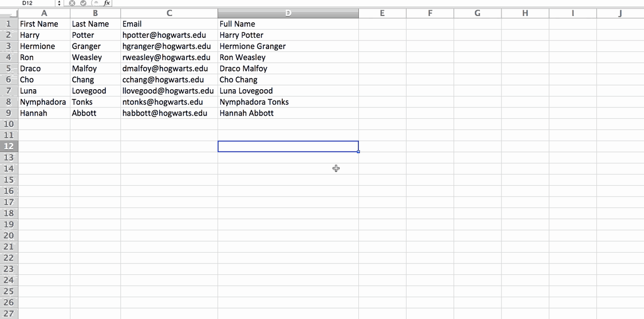Viewport: 644px width, 319px height.
Task: Select column G header
Action: point(477,14)
